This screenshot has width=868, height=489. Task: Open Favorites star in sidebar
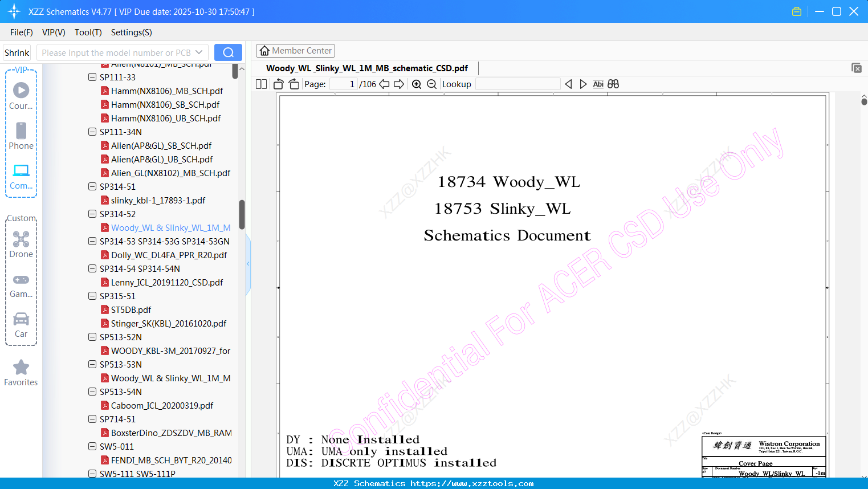tap(21, 368)
